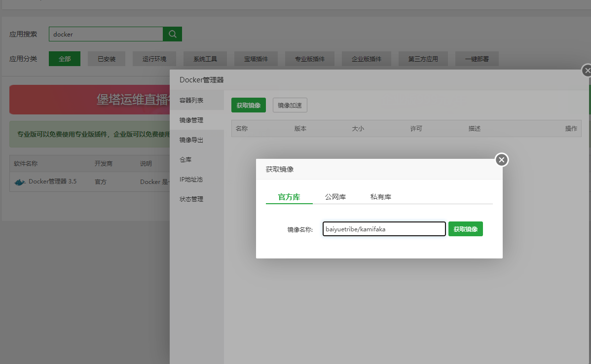591x364 pixels.
Task: Click the Docker whale icon beside Docker管理器 3.5
Action: (19, 182)
